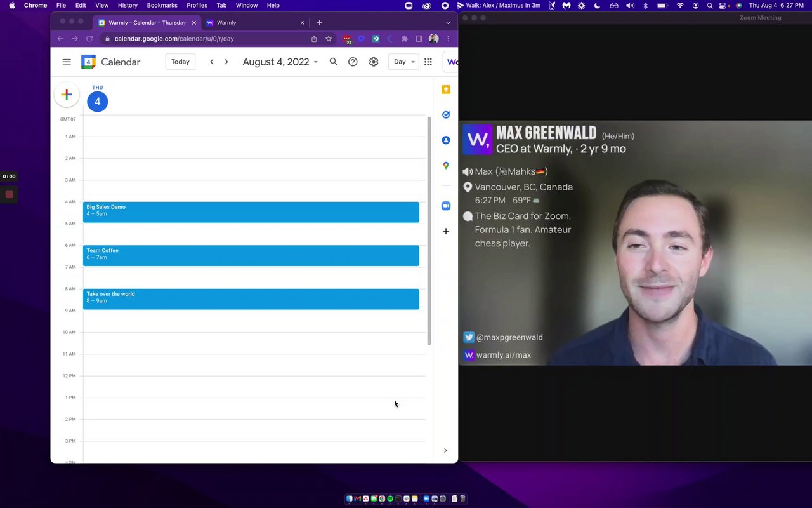Viewport: 812px width, 508px height.
Task: Open Calendar support help icon
Action: tap(353, 62)
